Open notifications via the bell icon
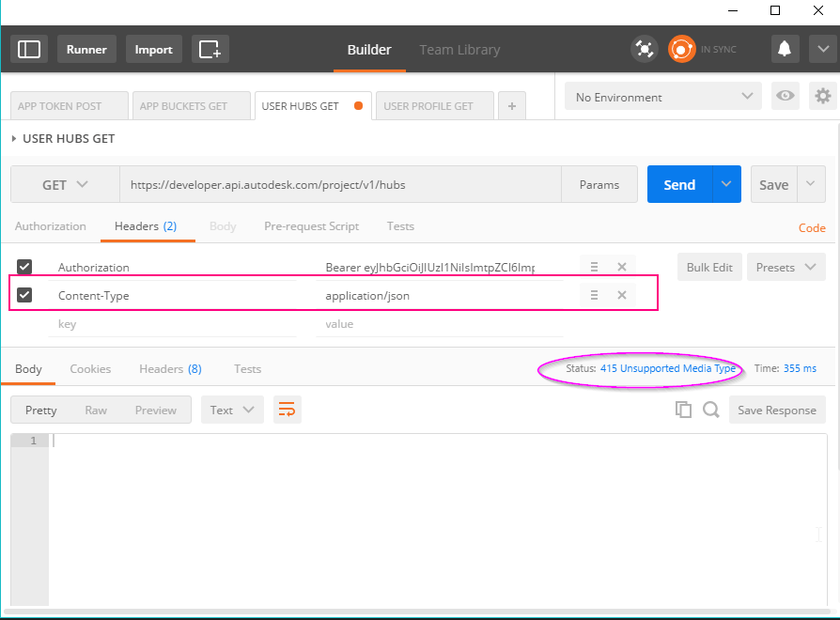The height and width of the screenshot is (620, 840). [x=785, y=49]
